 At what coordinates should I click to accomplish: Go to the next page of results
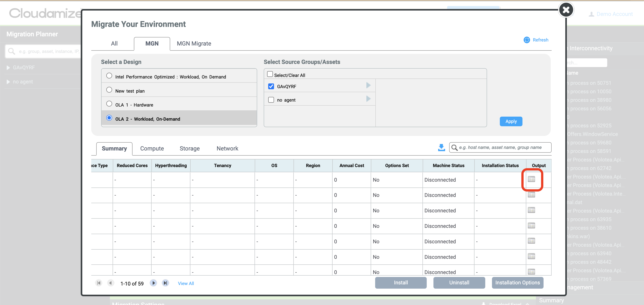pos(153,283)
